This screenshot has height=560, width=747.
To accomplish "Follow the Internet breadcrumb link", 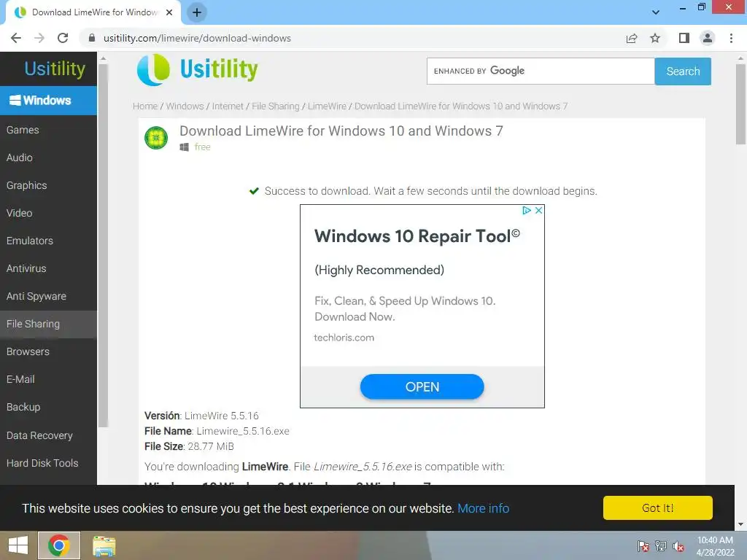I will click(228, 106).
